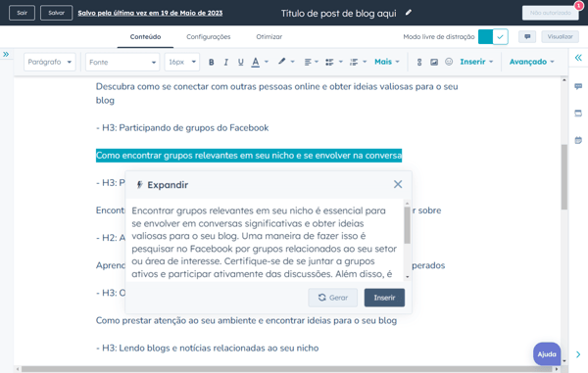Click the comment button next to Visualizar

pyautogui.click(x=527, y=36)
